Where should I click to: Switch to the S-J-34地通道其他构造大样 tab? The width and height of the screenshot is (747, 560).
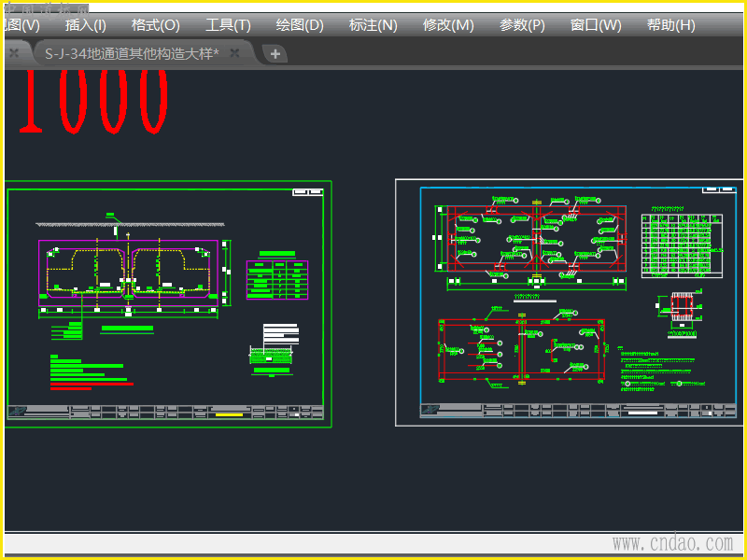pyautogui.click(x=131, y=53)
